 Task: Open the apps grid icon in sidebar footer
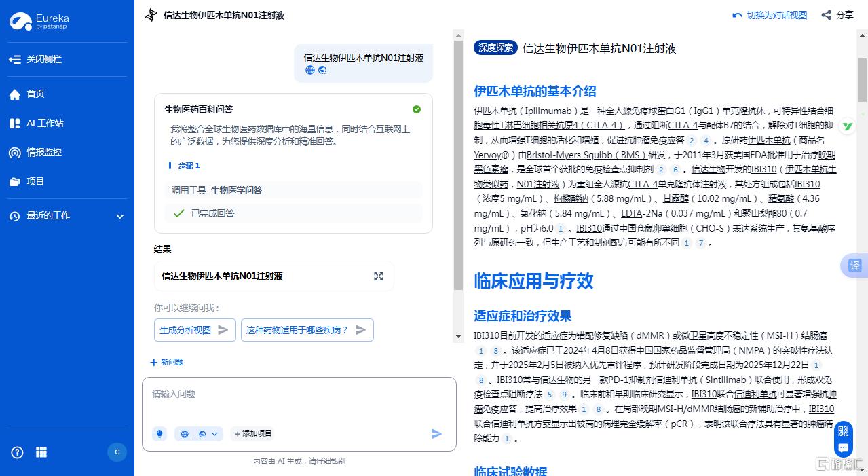point(41,452)
